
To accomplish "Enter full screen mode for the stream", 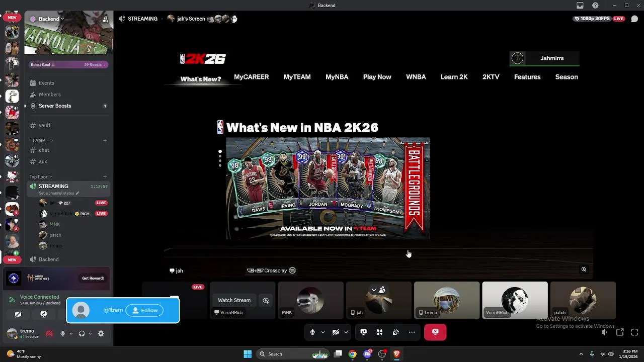I will tap(634, 332).
